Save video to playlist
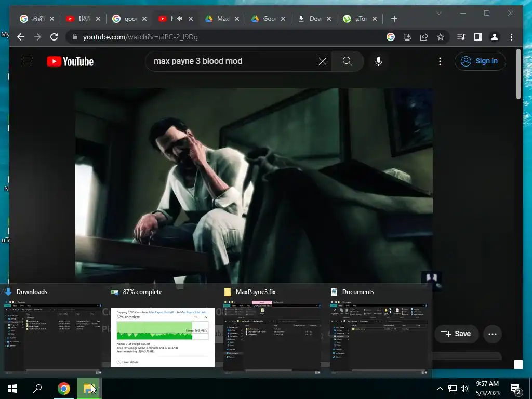Viewport: 532px width, 399px height. [x=456, y=334]
